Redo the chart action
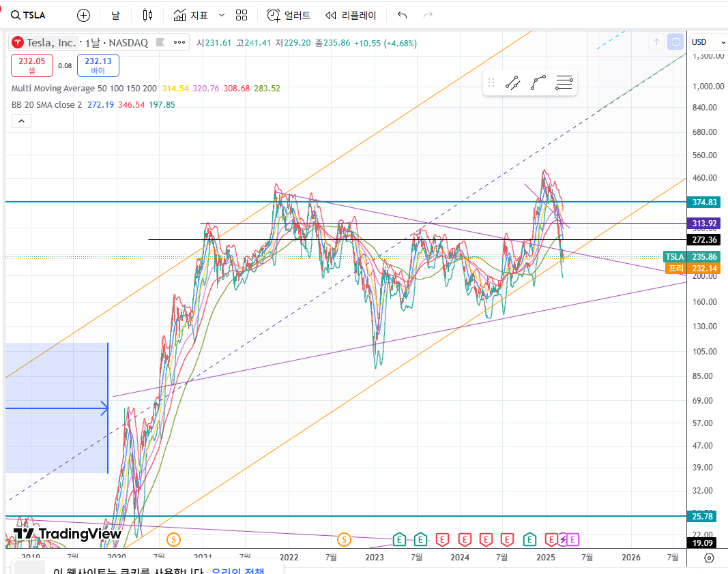 click(x=428, y=15)
